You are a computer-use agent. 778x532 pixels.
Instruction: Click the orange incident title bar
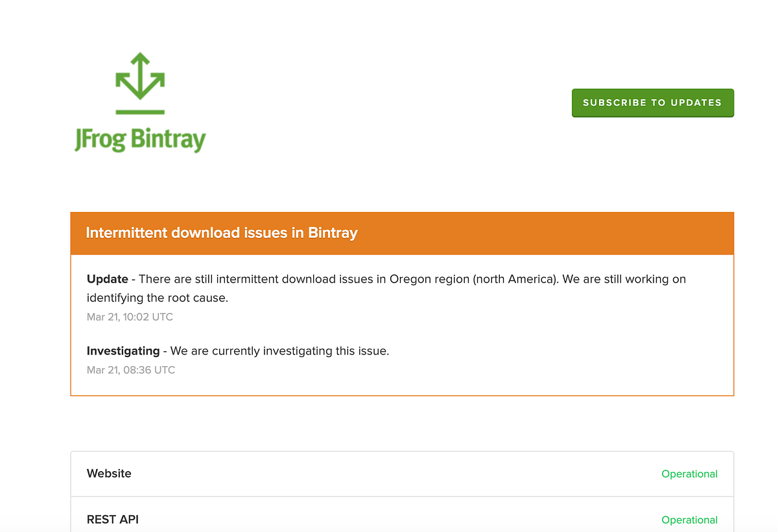402,233
